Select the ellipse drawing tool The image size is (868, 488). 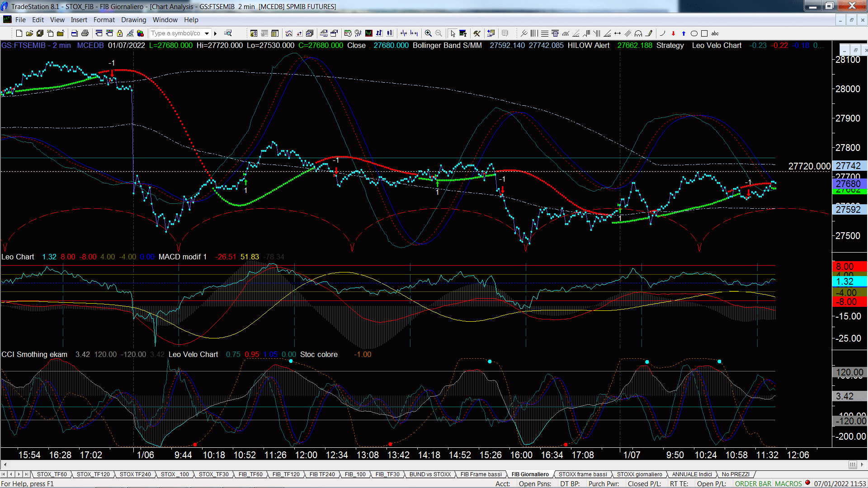694,33
